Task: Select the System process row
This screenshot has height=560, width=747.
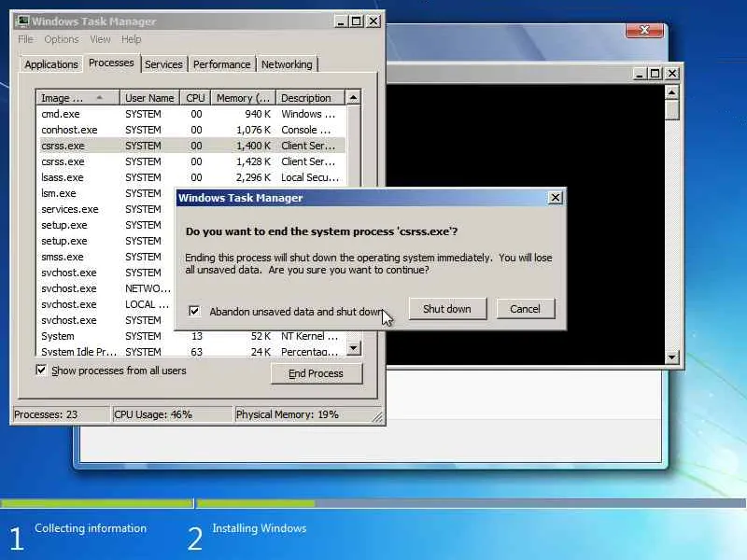Action: pos(191,336)
